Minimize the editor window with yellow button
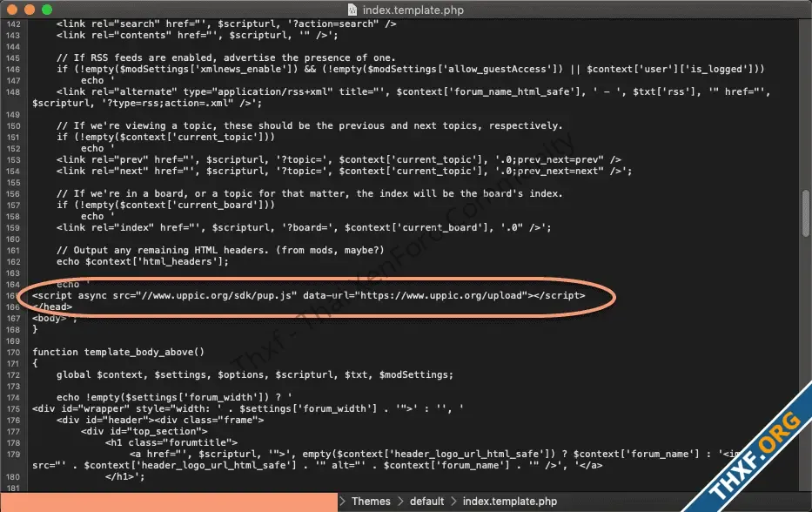Image resolution: width=812 pixels, height=512 pixels. click(30, 10)
